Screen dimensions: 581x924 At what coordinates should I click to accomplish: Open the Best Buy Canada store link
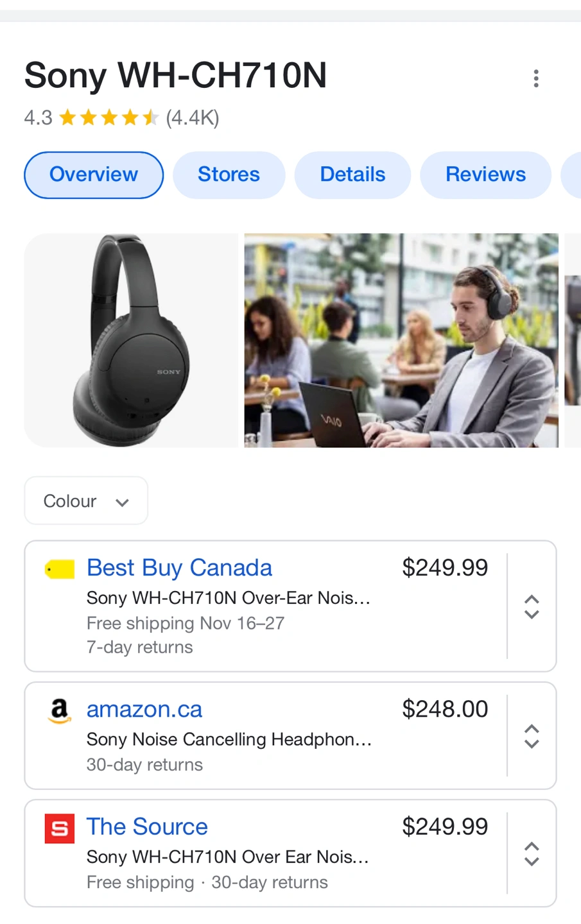(179, 568)
